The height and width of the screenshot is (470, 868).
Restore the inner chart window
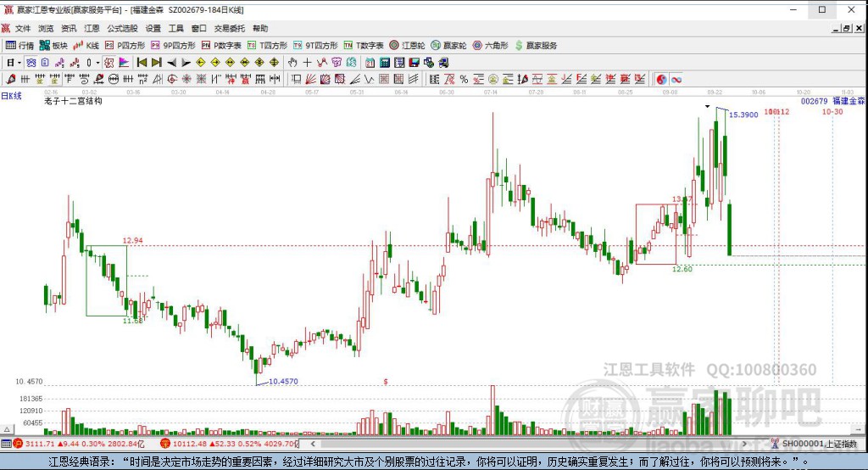tap(847, 28)
